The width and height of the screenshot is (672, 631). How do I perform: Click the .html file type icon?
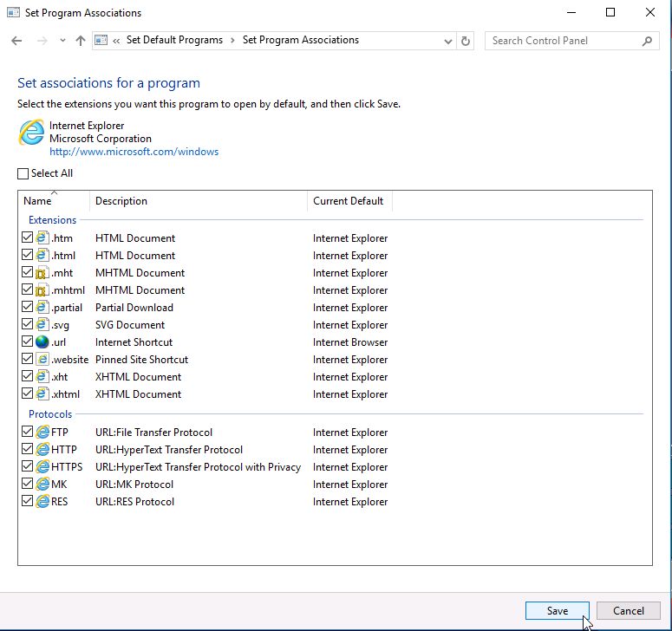pos(42,256)
